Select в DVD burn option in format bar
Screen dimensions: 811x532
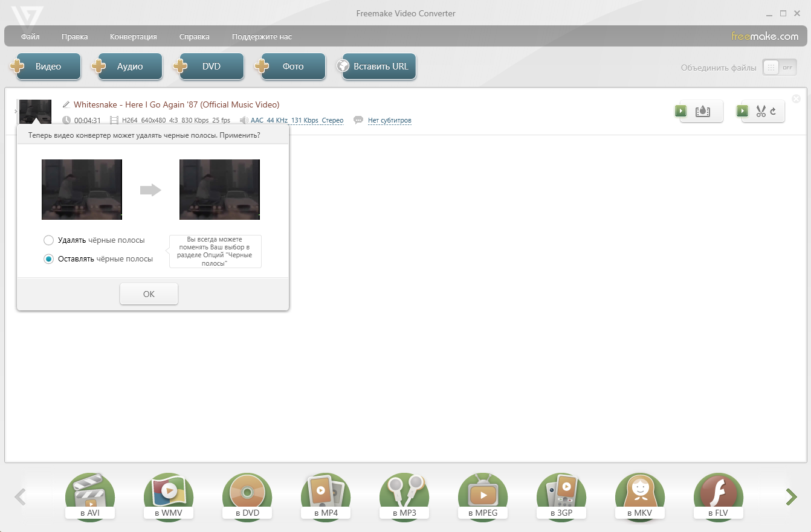pos(247,498)
